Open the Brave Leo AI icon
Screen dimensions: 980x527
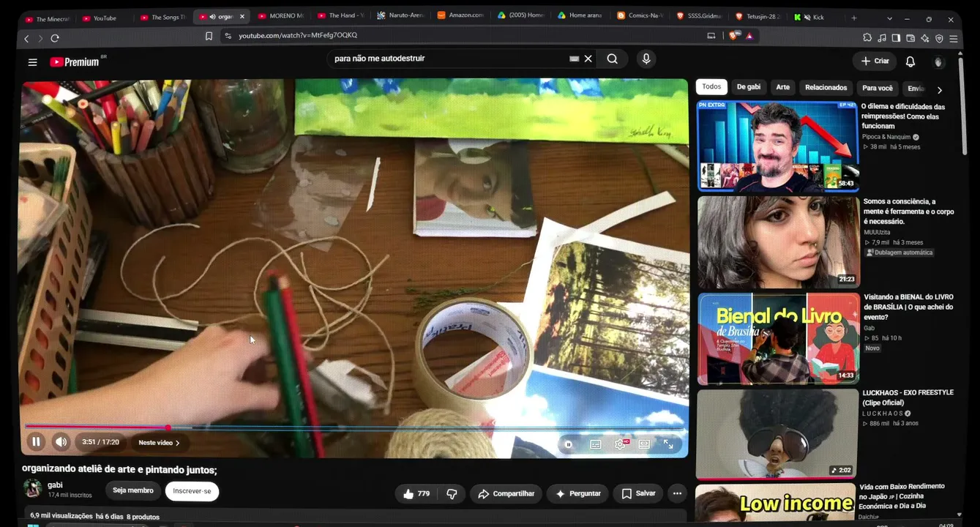click(925, 38)
